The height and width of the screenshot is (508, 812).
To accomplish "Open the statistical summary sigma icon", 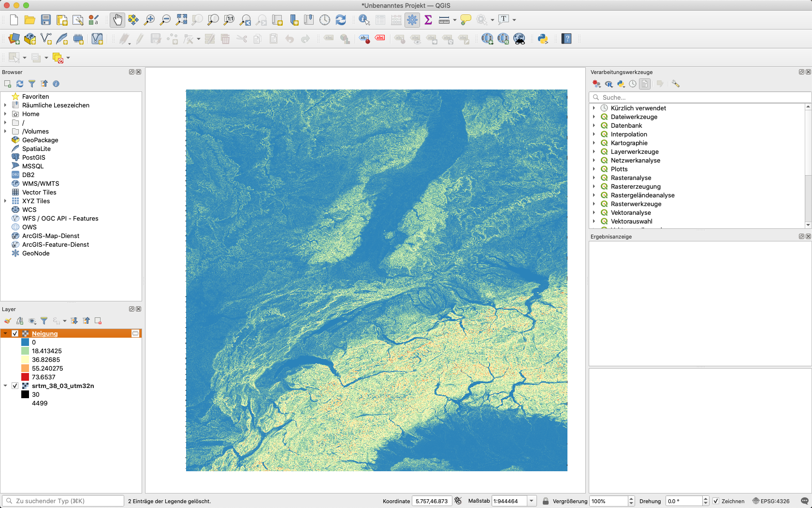I will 428,20.
